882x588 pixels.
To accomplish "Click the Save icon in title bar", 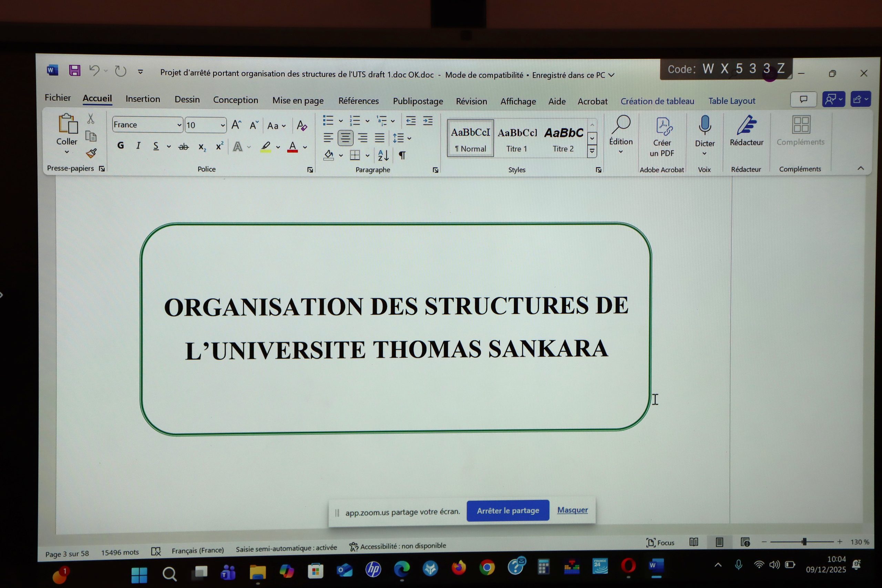I will (75, 71).
